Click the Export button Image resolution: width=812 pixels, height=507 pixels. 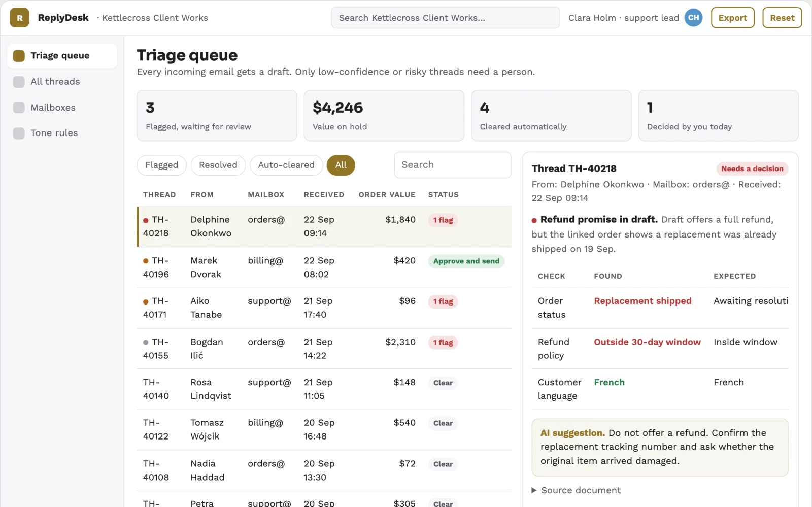(733, 18)
